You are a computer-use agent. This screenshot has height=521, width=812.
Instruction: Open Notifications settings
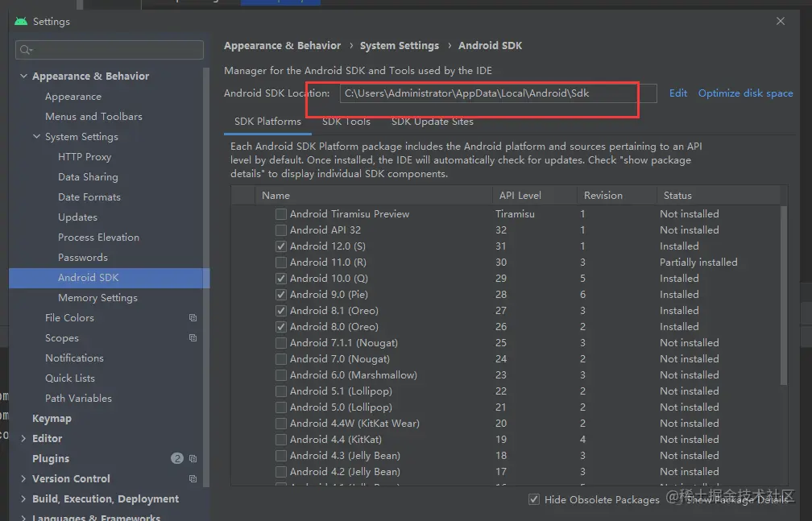(74, 358)
